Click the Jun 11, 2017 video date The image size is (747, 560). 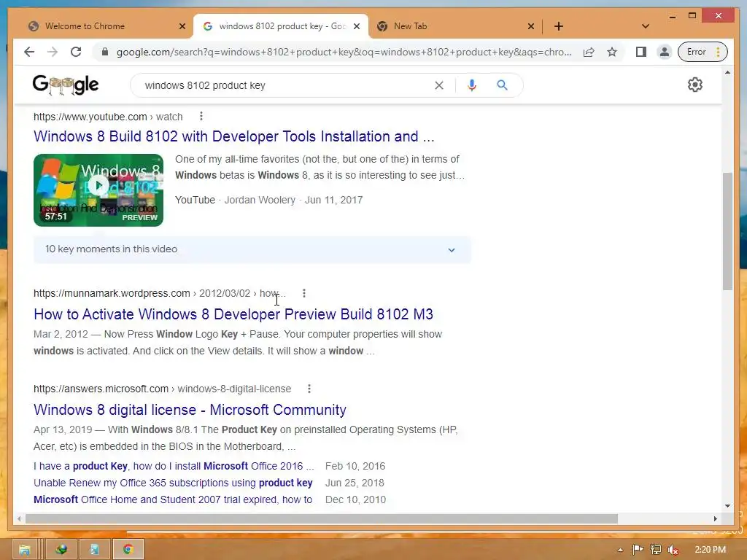333,200
